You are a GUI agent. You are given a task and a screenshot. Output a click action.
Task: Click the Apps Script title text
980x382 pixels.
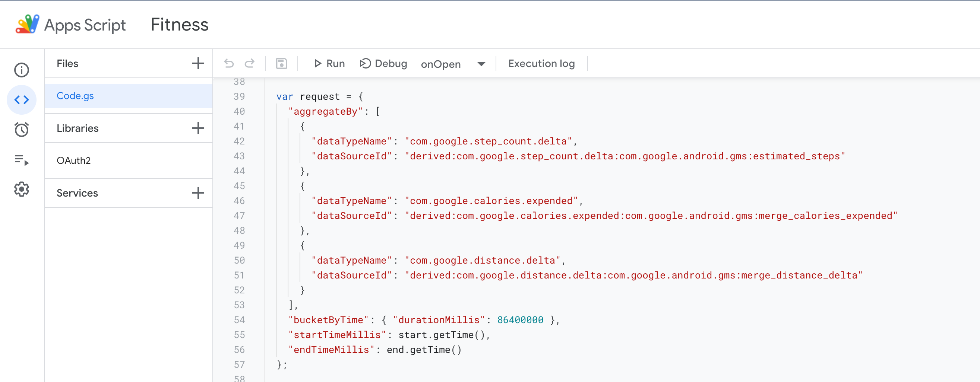pos(85,25)
